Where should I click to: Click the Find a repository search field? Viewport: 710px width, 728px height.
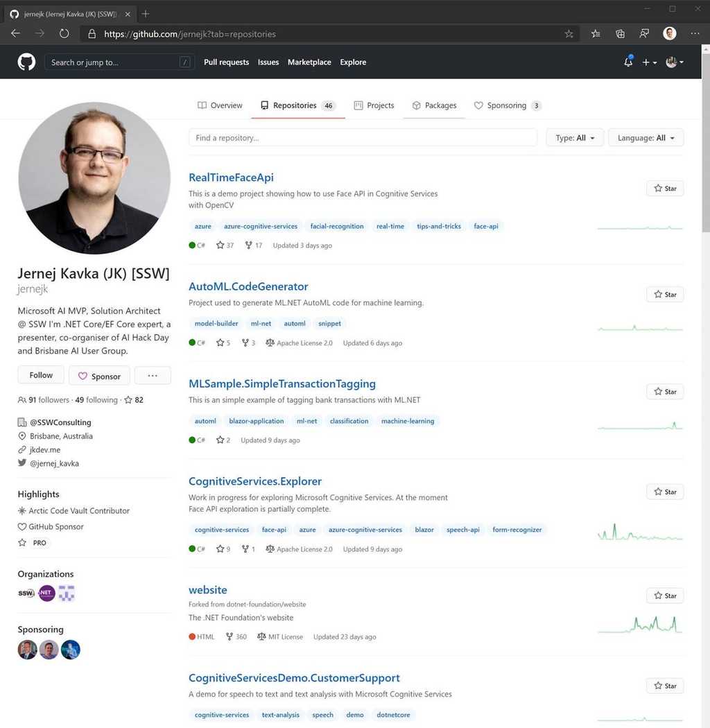tap(363, 137)
